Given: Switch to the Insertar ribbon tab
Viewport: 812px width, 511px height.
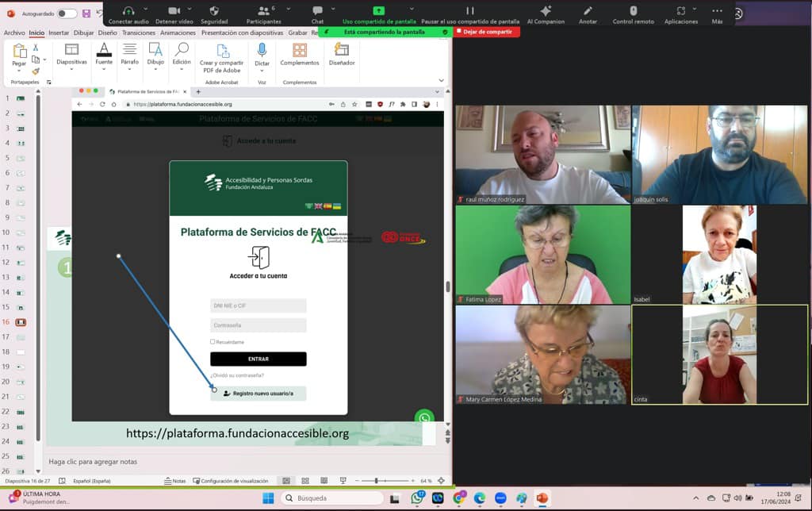Looking at the screenshot, I should tap(59, 33).
